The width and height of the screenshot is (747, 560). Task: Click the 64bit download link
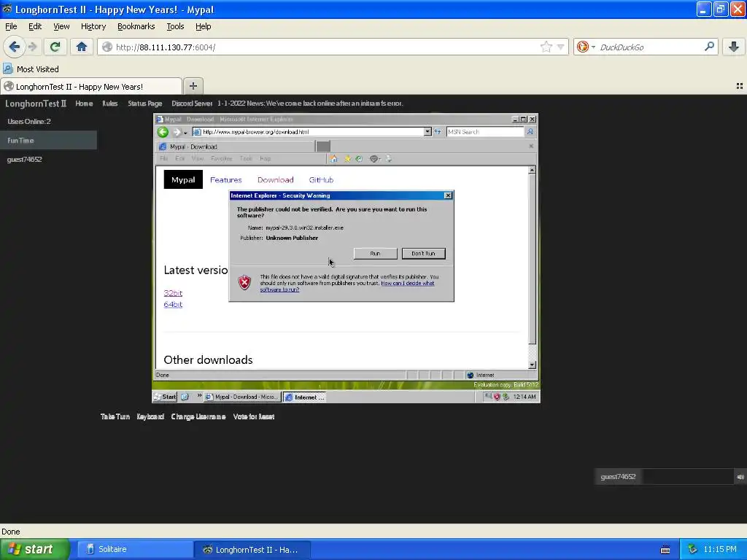(x=173, y=304)
